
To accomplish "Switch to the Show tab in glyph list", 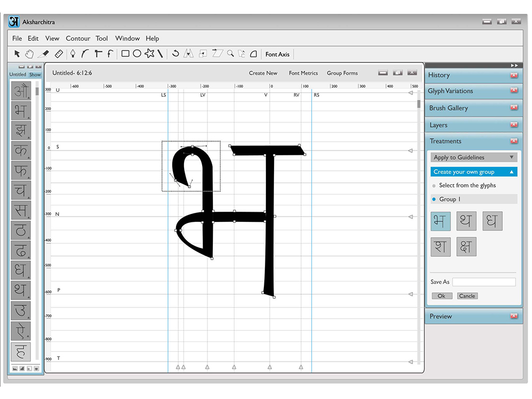I will [x=35, y=74].
